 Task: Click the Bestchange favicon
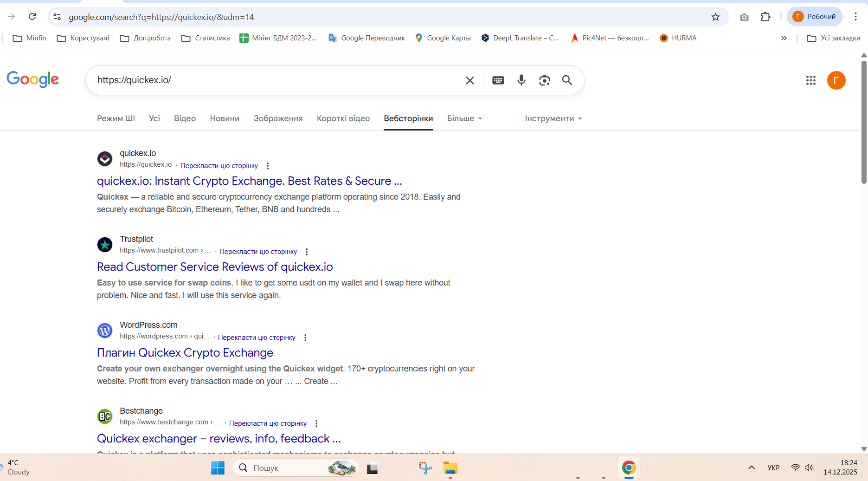tap(105, 416)
